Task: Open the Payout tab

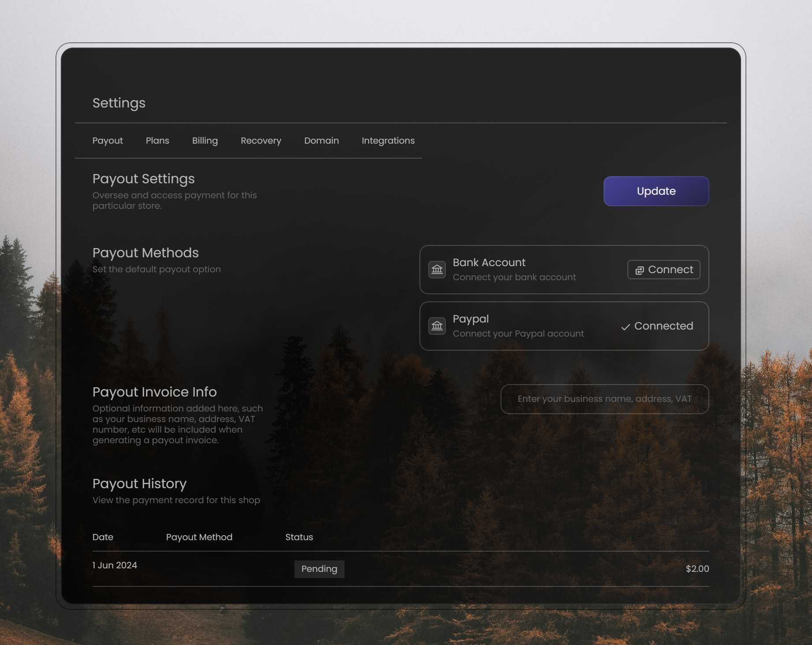Action: [x=108, y=141]
